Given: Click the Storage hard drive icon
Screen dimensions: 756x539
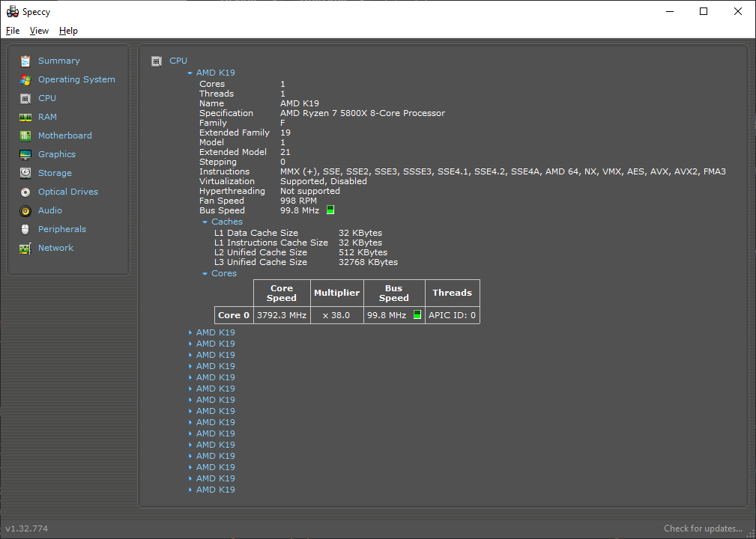Looking at the screenshot, I should [x=25, y=173].
